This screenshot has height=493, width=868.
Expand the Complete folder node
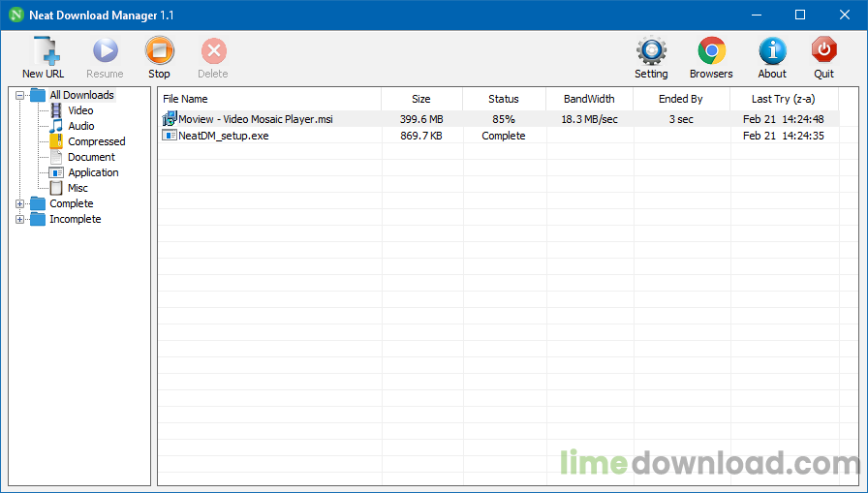coord(20,203)
